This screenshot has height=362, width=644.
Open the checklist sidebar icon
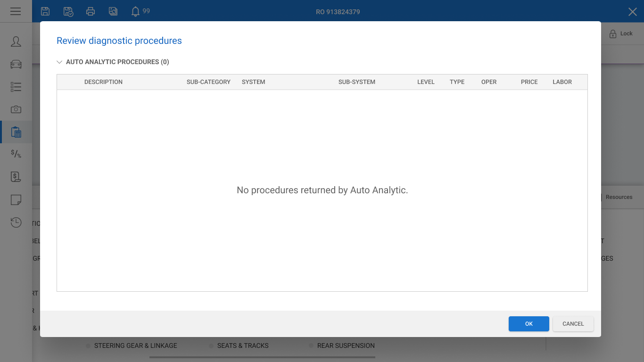coord(16,87)
